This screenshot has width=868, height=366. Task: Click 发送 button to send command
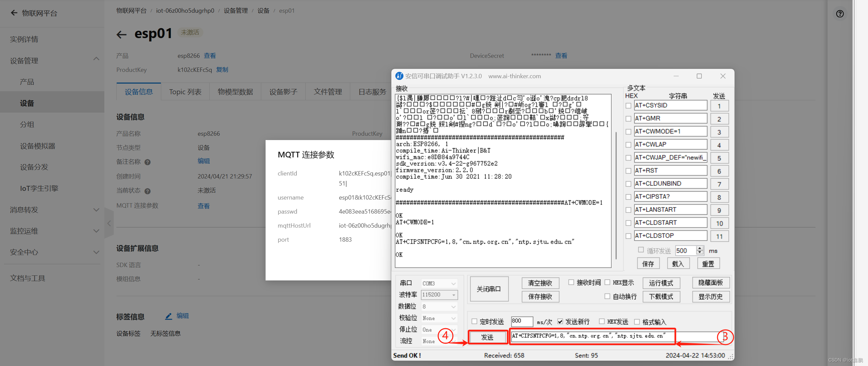coord(487,337)
